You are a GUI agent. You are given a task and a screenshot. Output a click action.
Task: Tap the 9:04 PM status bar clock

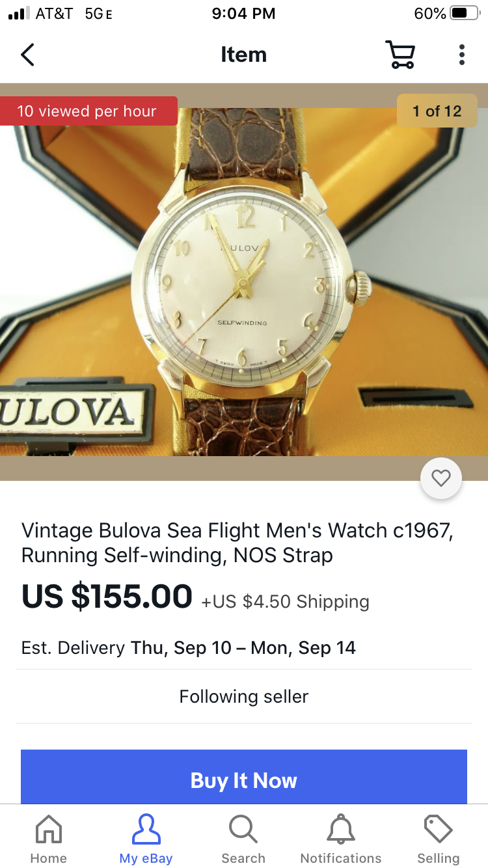pos(243,13)
